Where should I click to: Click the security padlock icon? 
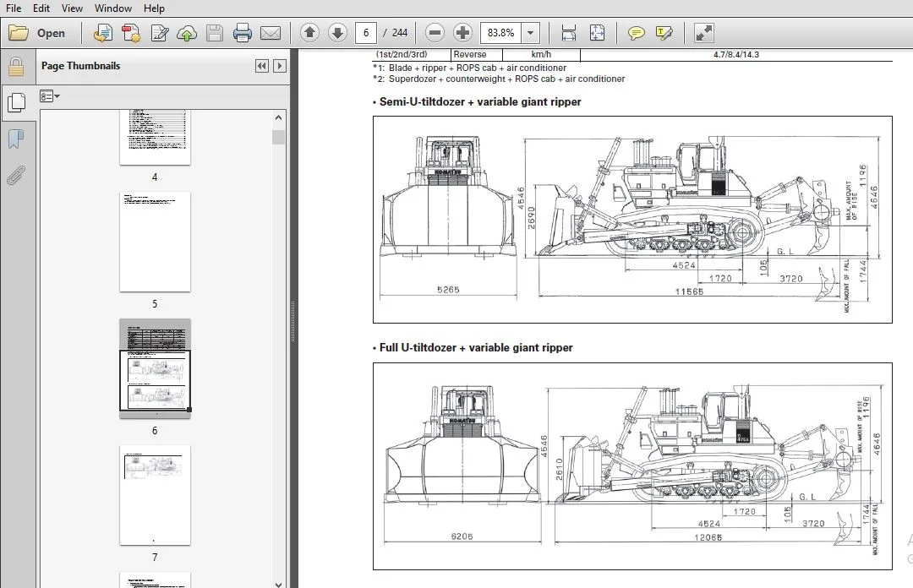point(16,67)
